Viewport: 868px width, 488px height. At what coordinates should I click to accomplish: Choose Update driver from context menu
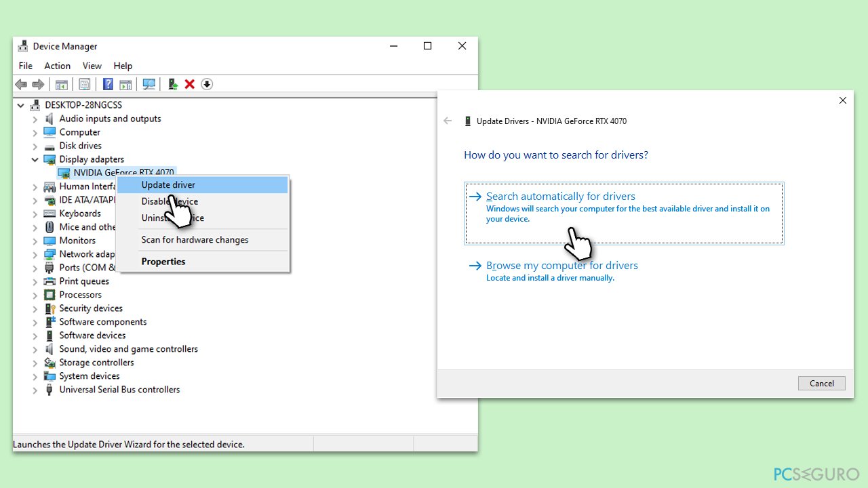tap(203, 185)
